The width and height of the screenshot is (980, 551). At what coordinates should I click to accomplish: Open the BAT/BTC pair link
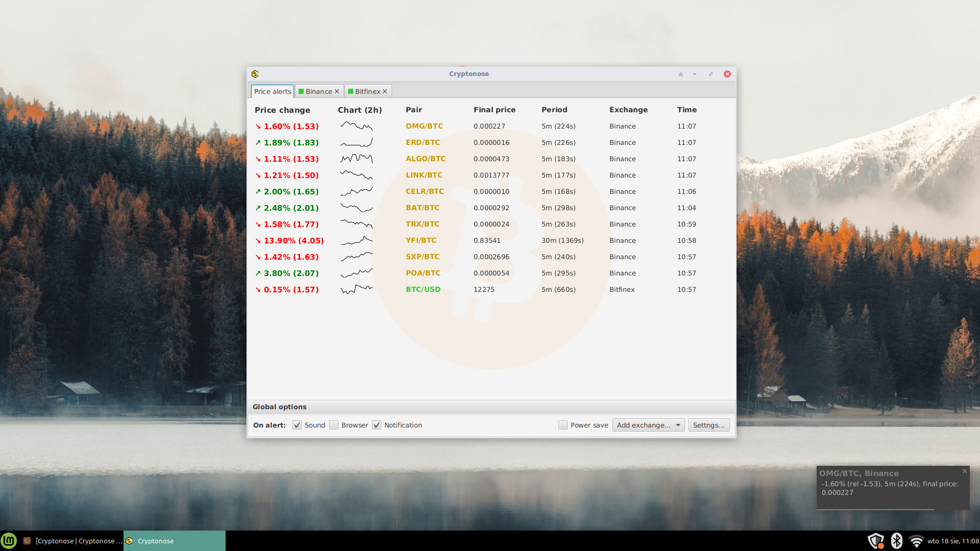point(423,208)
